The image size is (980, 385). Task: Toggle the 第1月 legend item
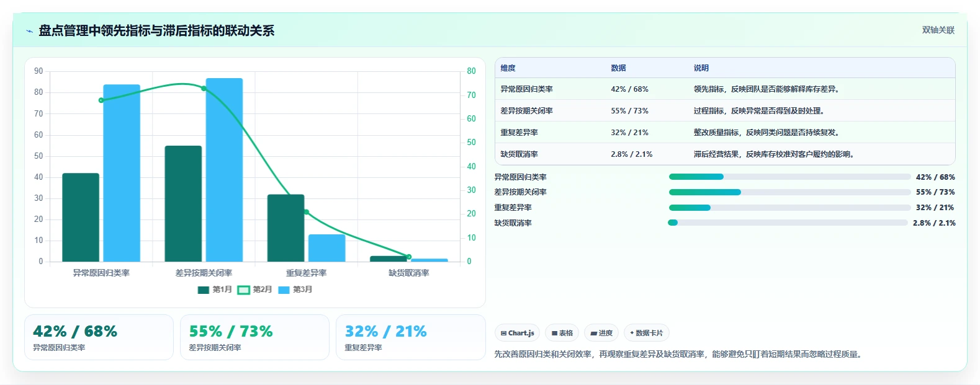click(x=215, y=290)
